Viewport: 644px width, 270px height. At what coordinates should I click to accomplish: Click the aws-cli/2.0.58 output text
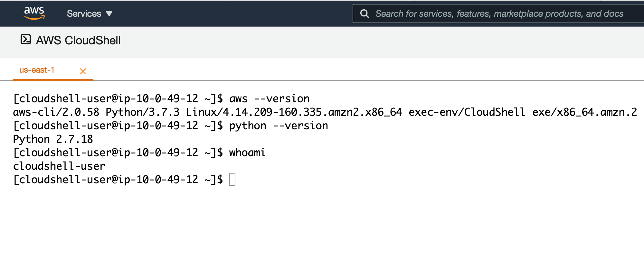(56, 112)
